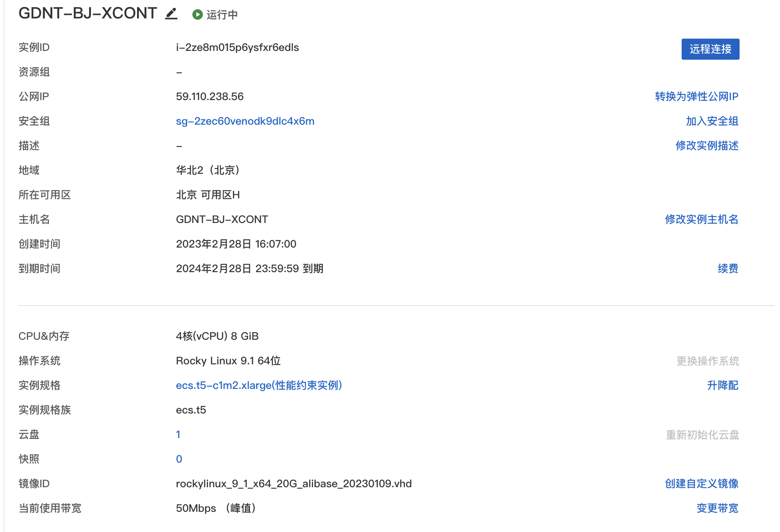Open security group sg-2zec60venodk9dlc4x6m
Viewport: 780px width, 532px height.
tap(245, 121)
